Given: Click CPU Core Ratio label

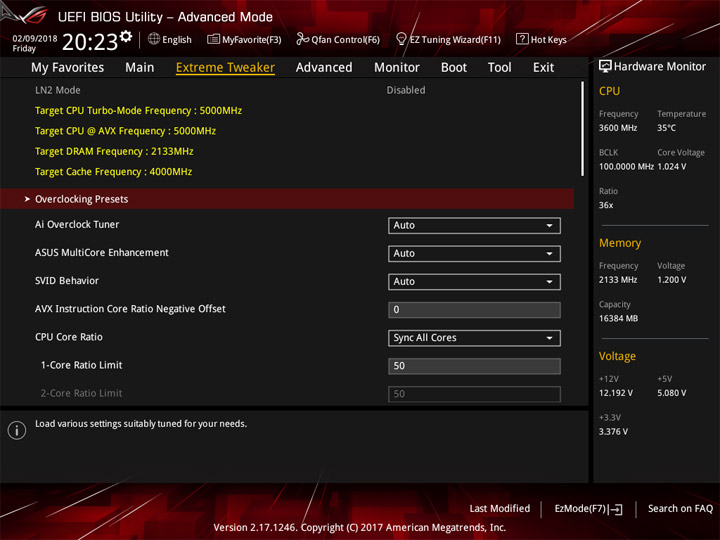Looking at the screenshot, I should tap(69, 337).
